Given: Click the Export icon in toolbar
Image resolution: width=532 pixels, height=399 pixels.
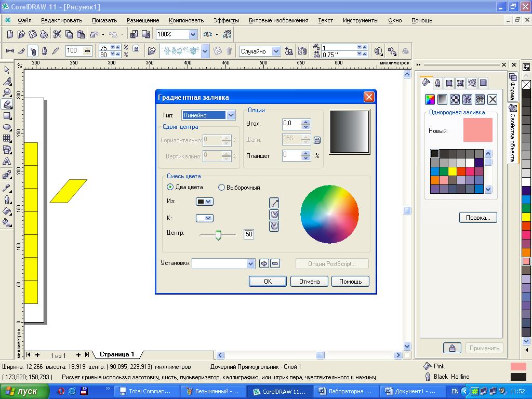Looking at the screenshot, I should coord(146,34).
